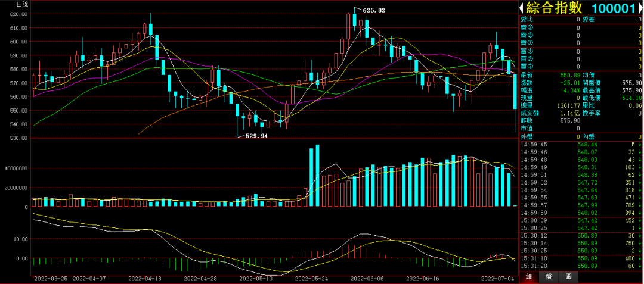Click the 成交額 value 1.14亿
This screenshot has height=284, width=644.
pos(571,113)
